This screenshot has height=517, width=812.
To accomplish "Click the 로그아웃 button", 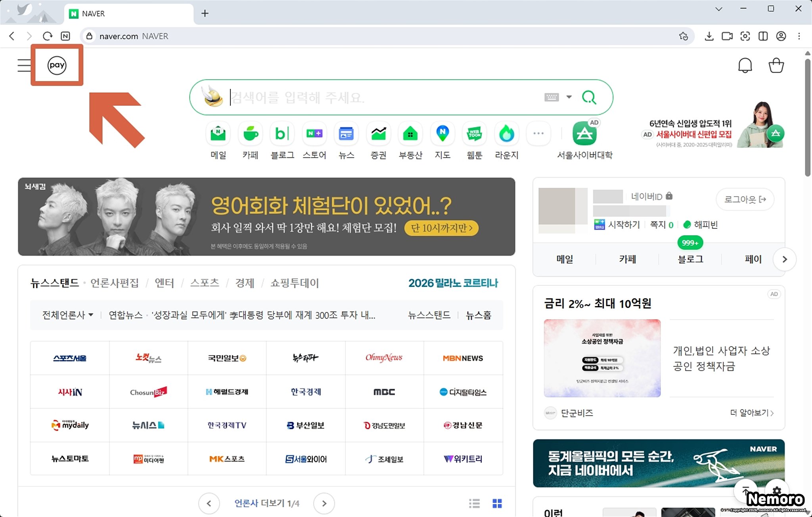I will tap(745, 199).
